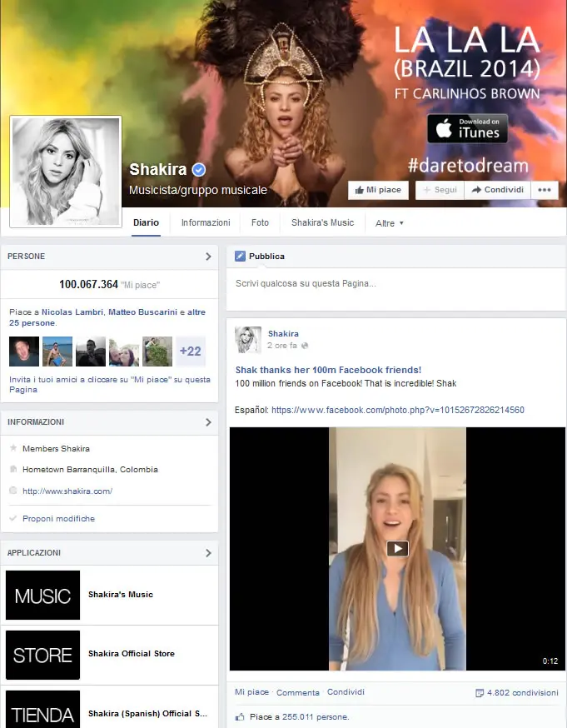This screenshot has height=728, width=567.
Task: Open the Altre dropdown tab
Action: pyautogui.click(x=390, y=223)
